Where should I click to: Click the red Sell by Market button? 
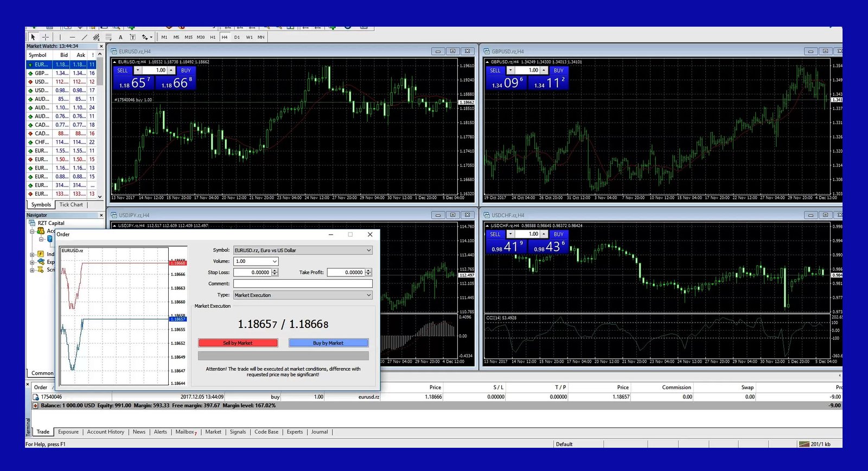238,343
